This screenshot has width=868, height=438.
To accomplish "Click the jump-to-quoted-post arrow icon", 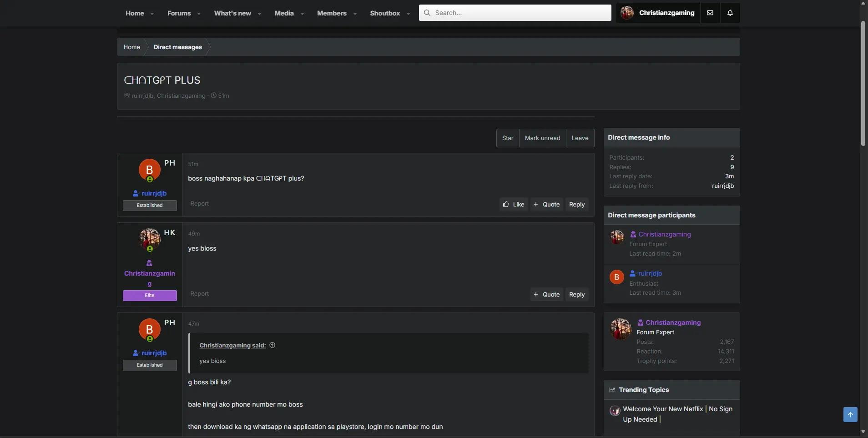I will (272, 345).
